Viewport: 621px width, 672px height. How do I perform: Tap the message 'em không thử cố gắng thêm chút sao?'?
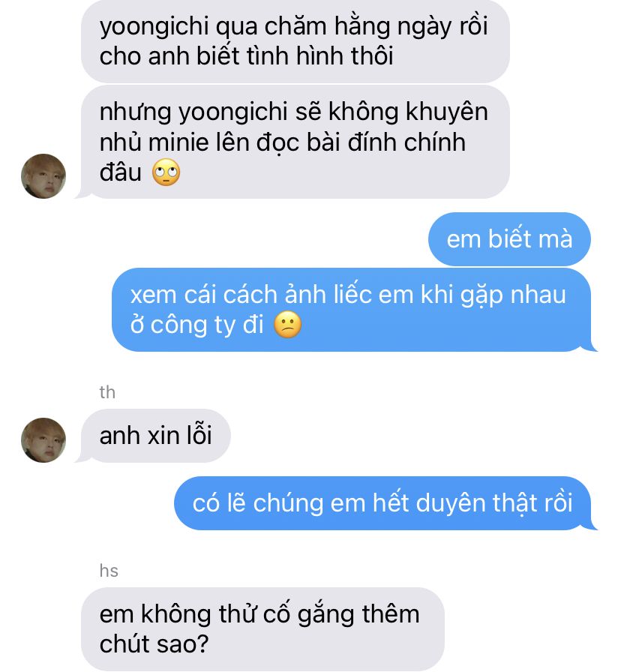click(262, 628)
